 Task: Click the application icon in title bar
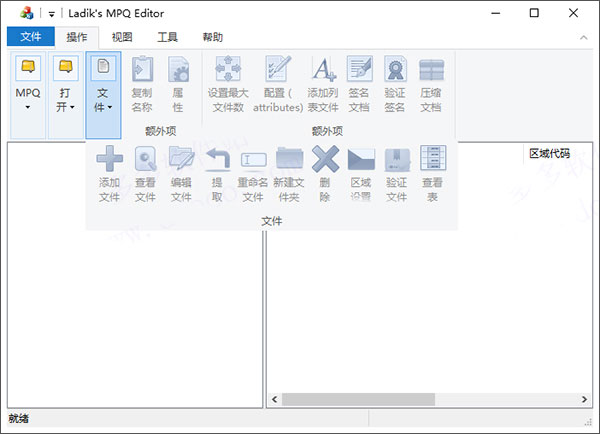tap(26, 13)
